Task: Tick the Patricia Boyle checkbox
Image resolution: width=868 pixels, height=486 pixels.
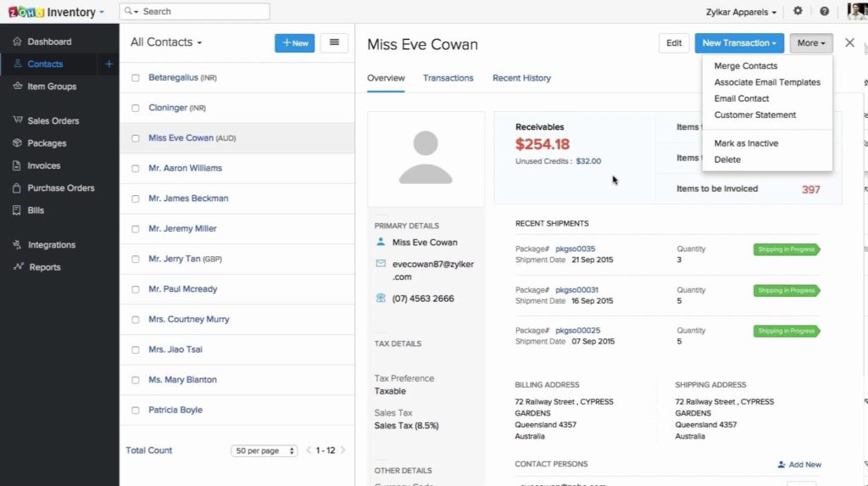Action: pos(136,411)
